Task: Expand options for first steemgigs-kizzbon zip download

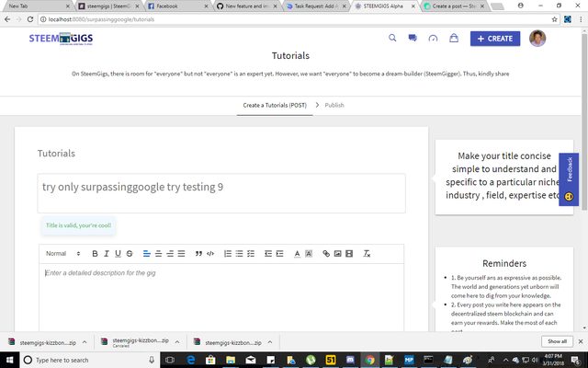Action: [85, 342]
